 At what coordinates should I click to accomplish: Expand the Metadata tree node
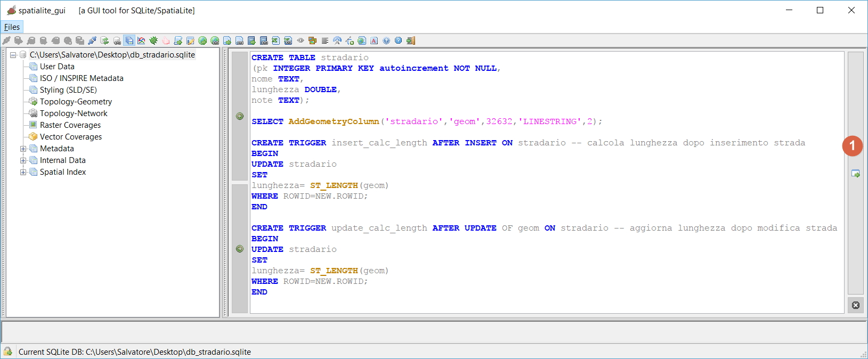pyautogui.click(x=23, y=149)
